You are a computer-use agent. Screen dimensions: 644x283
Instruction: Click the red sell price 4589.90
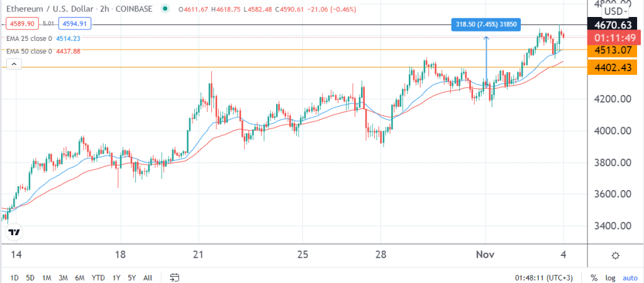point(23,24)
